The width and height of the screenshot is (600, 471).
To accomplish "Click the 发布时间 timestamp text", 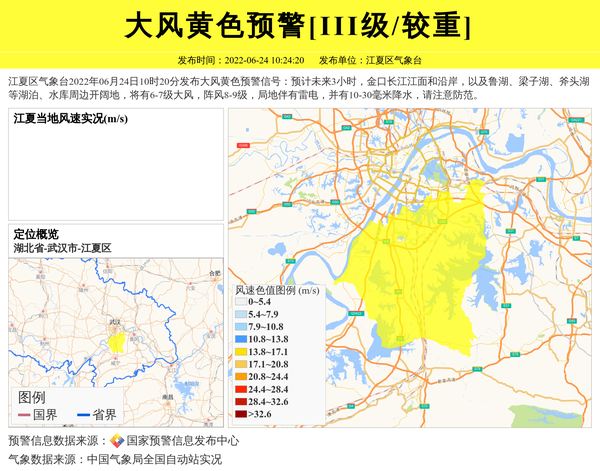I will (x=240, y=60).
